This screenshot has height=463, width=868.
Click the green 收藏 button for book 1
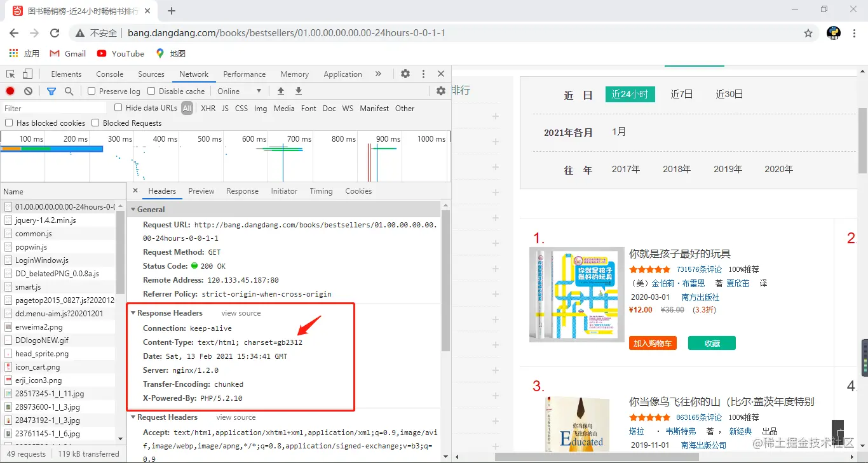(x=712, y=343)
